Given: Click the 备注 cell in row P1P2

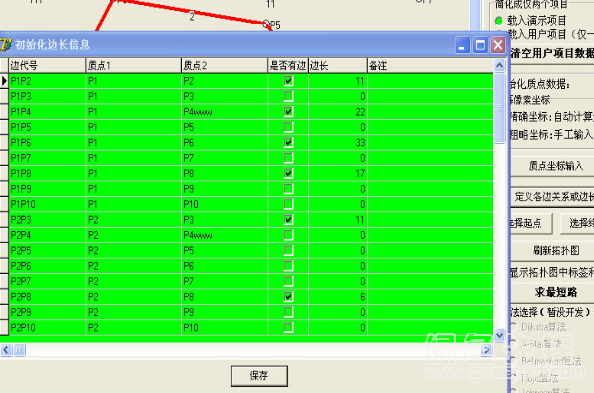Looking at the screenshot, I should tap(430, 81).
